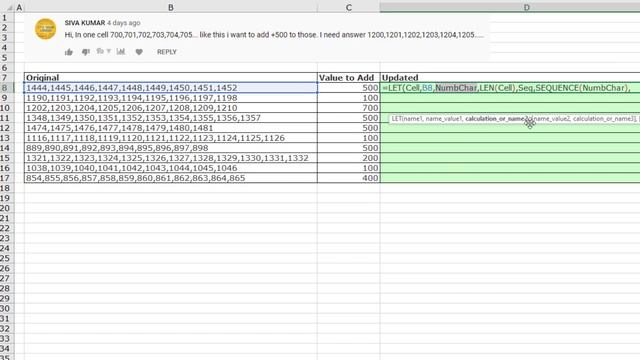Click empty green cell in row 17 of Updated

[510, 178]
